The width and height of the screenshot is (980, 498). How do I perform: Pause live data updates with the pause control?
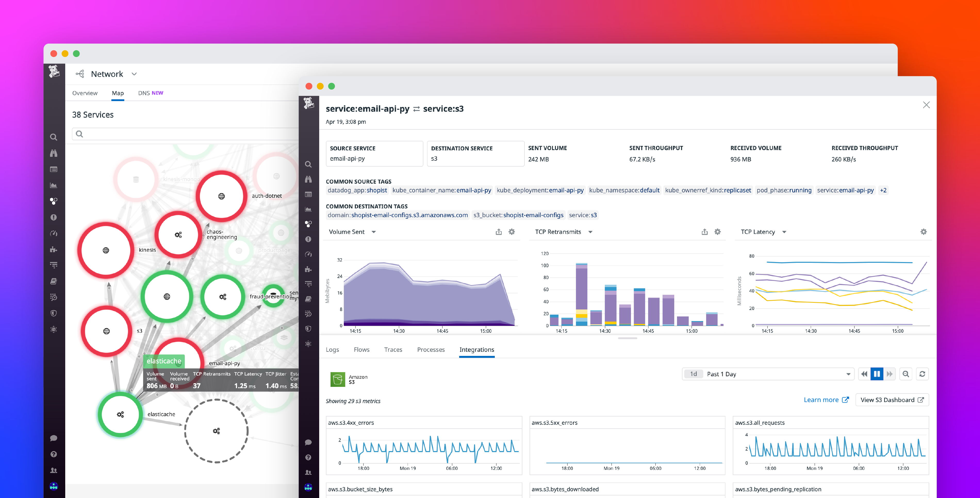(877, 374)
